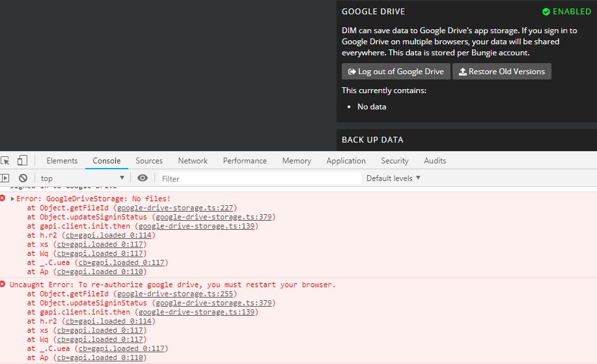Open Wq gapi.loaded_0:117 link in No files error

coord(100,253)
